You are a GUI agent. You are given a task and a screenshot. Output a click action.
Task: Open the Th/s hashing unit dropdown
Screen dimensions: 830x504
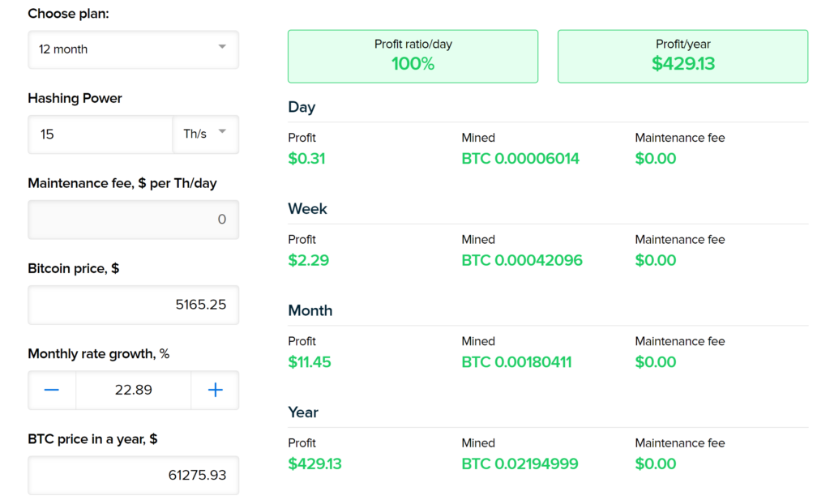coord(205,135)
